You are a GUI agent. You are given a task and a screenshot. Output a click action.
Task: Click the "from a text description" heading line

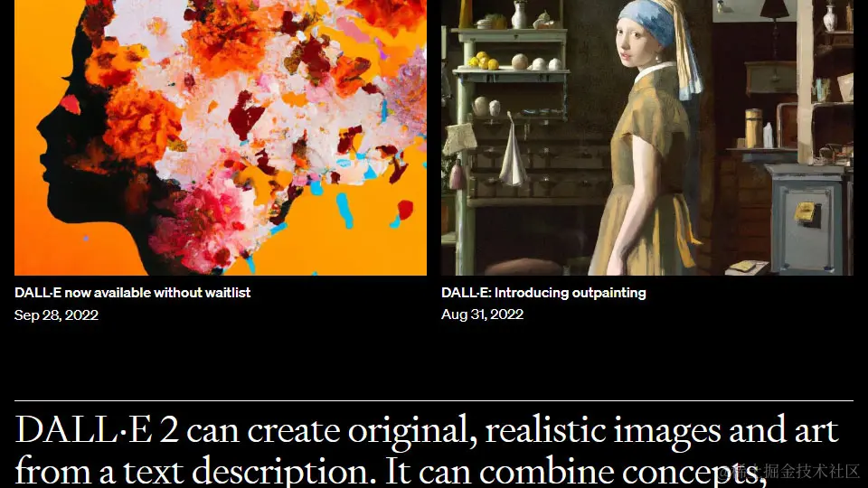(191, 472)
